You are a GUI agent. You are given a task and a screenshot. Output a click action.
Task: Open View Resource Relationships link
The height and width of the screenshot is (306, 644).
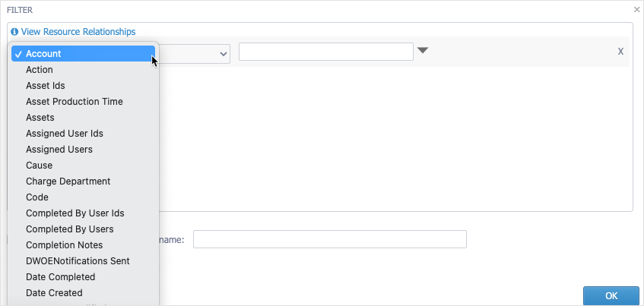point(78,32)
